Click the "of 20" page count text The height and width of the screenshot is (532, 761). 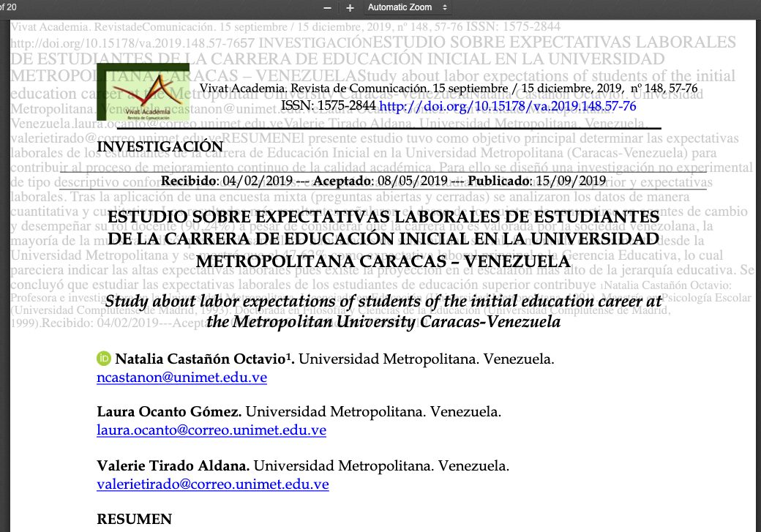tap(8, 7)
